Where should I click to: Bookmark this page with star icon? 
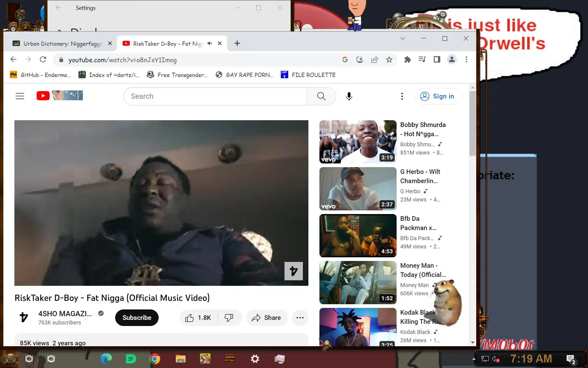tap(389, 60)
